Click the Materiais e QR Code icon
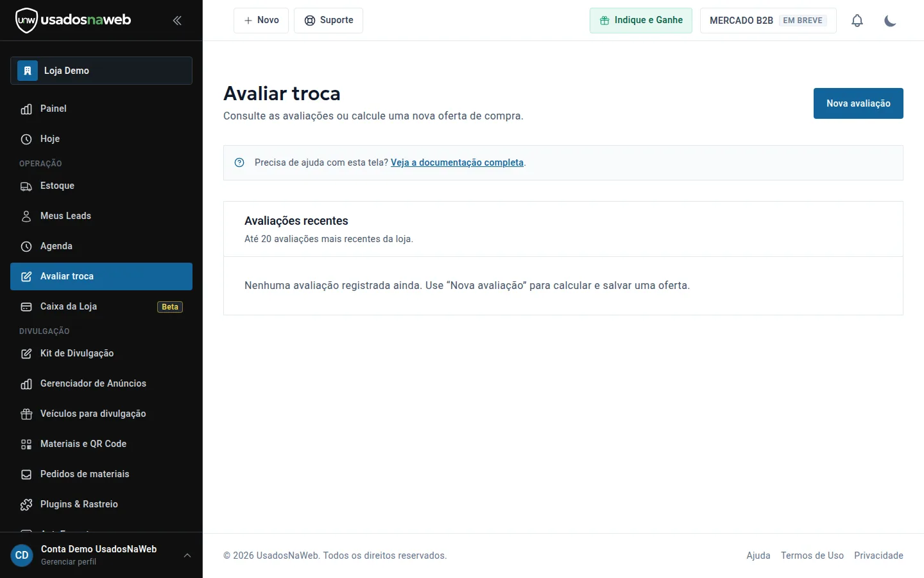Viewport: 924px width, 578px height. click(x=26, y=444)
